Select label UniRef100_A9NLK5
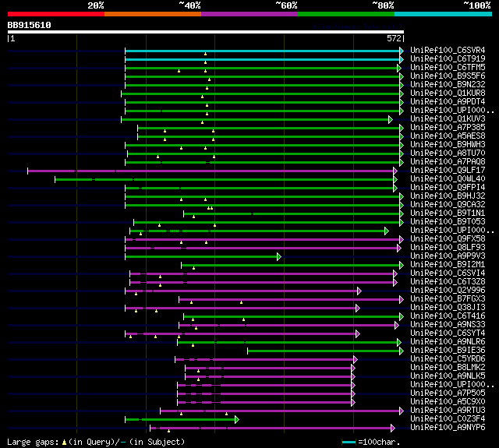Image resolution: width=499 pixels, height=448 pixels. pyautogui.click(x=448, y=376)
